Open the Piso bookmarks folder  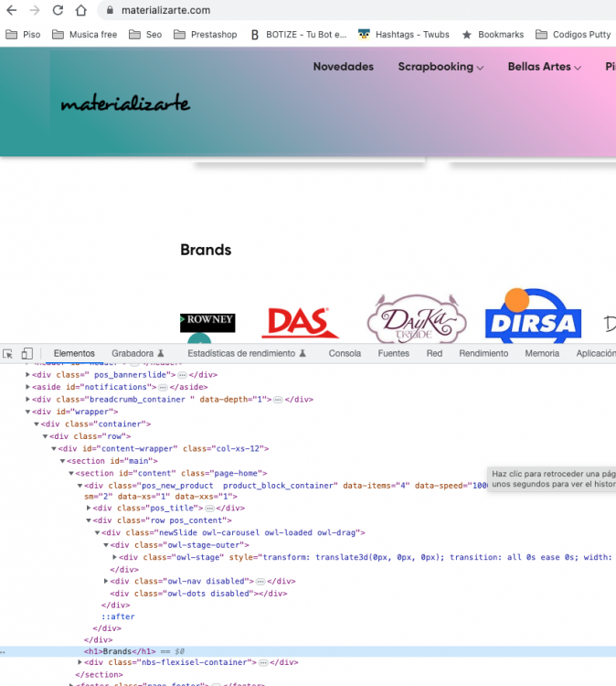tap(23, 35)
